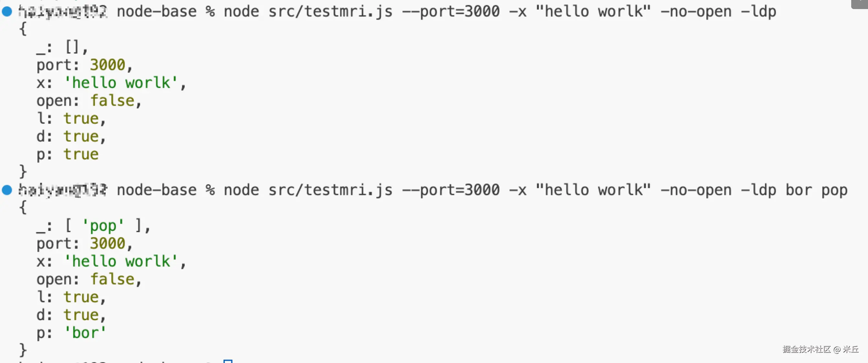Viewport: 868px width, 363px height.
Task: Click the 'bor' value in the second output
Action: pyautogui.click(x=85, y=333)
